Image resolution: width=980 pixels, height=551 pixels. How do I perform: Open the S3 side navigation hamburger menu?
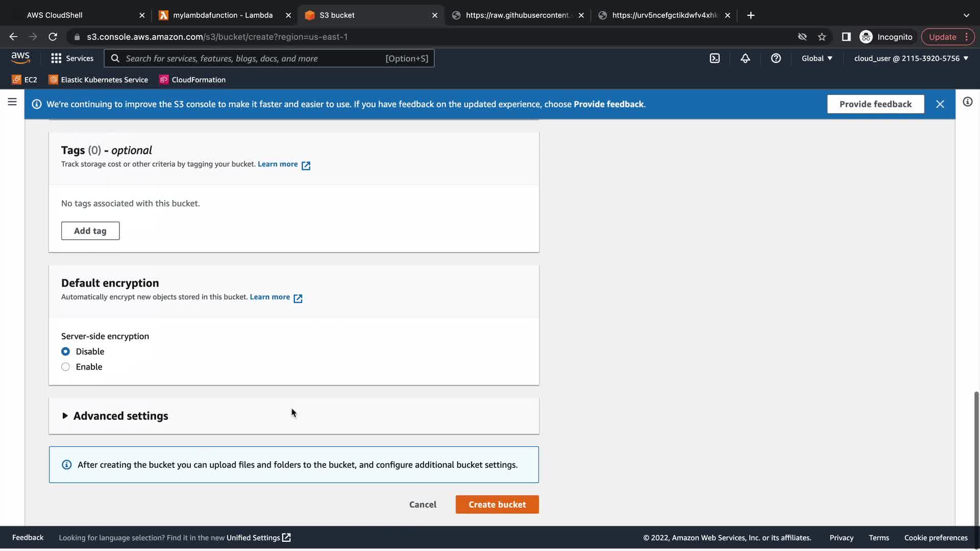coord(12,102)
